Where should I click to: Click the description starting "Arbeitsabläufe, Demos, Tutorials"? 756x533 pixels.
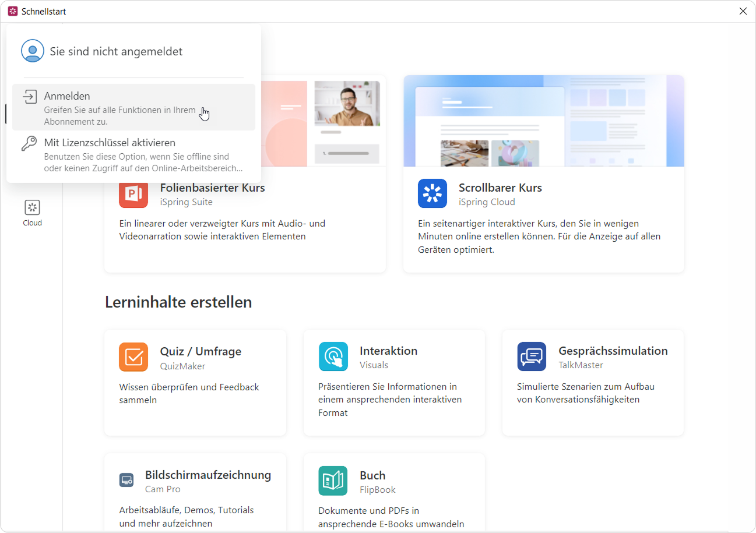point(187,517)
